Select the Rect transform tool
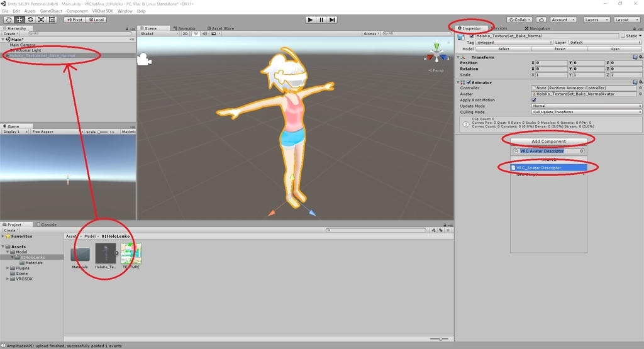Screen dimensions: 644x349 pyautogui.click(x=52, y=19)
